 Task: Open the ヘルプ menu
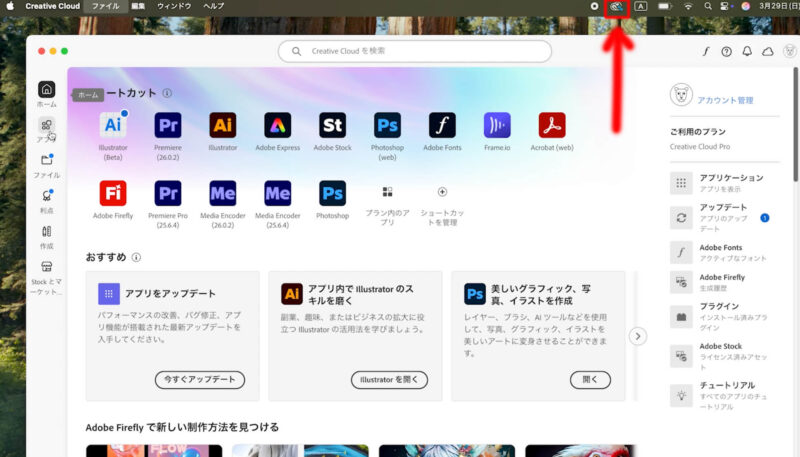tap(213, 6)
